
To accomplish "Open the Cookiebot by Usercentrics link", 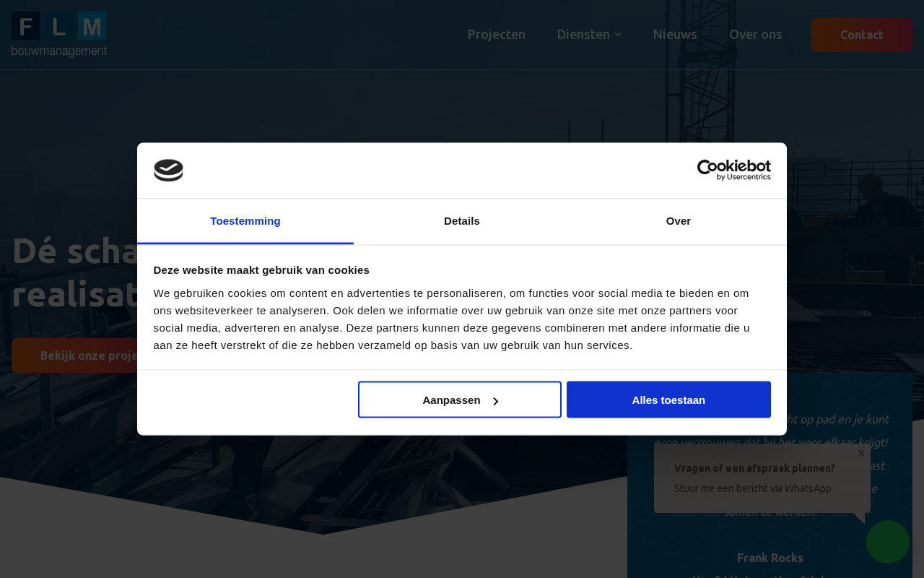I will click(733, 170).
